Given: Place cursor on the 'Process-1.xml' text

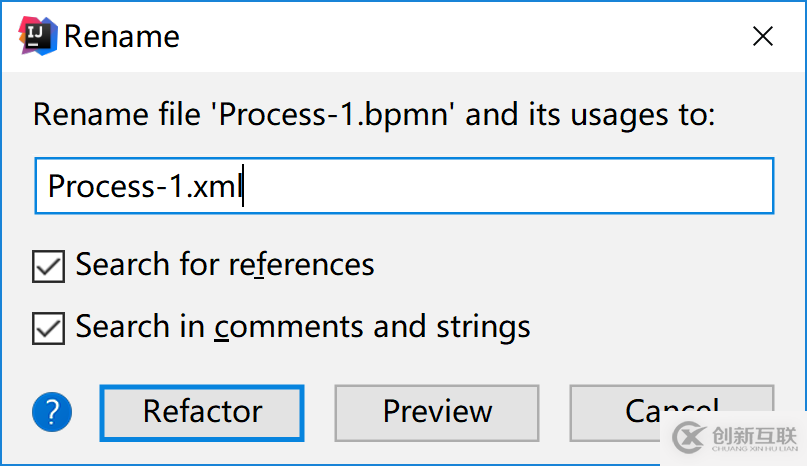Looking at the screenshot, I should click(x=145, y=187).
